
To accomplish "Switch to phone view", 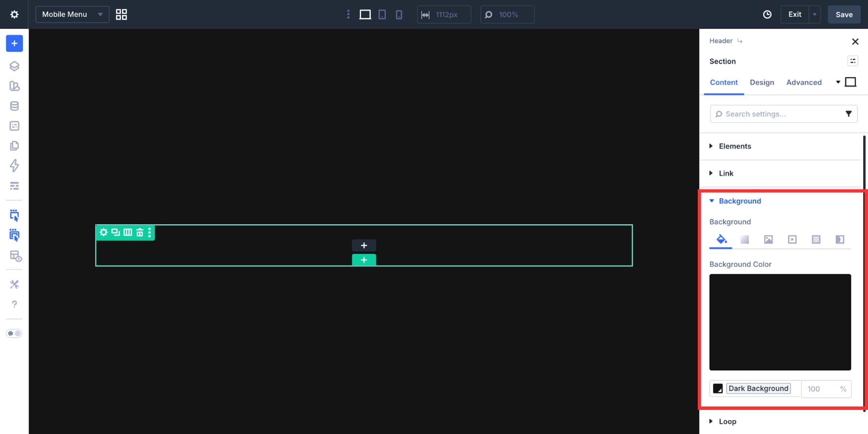I will click(x=399, y=14).
